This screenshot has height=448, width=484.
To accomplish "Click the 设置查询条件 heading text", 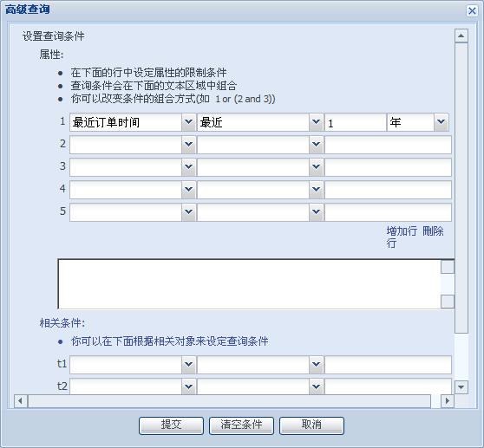I will point(54,36).
